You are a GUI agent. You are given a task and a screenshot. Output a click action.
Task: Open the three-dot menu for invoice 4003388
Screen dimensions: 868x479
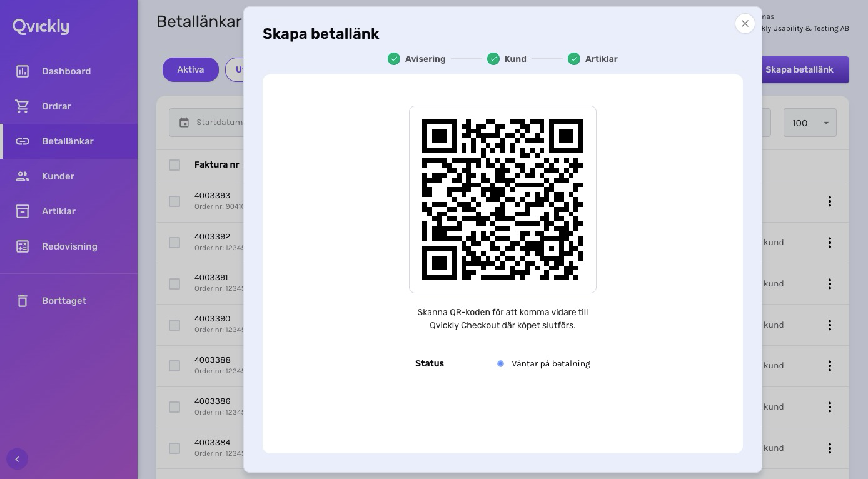coord(830,366)
